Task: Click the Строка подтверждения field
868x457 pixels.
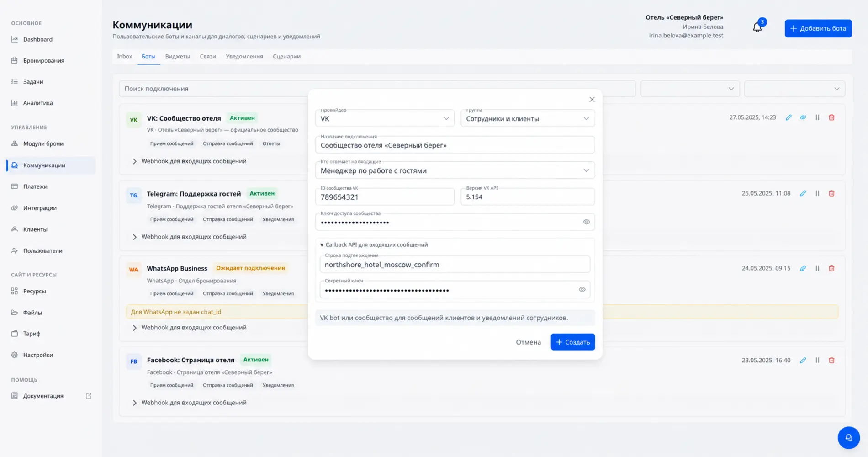Action: tap(455, 265)
